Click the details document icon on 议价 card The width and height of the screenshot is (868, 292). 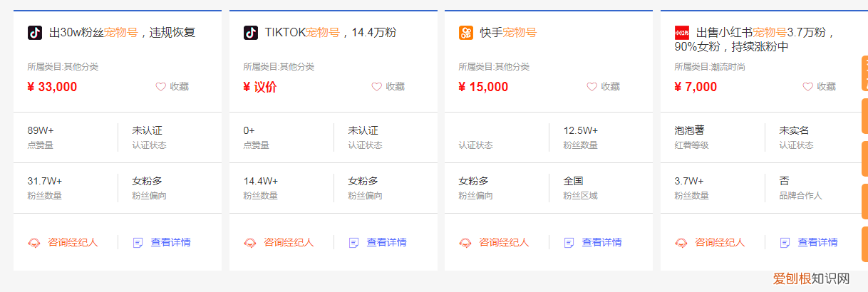click(354, 243)
